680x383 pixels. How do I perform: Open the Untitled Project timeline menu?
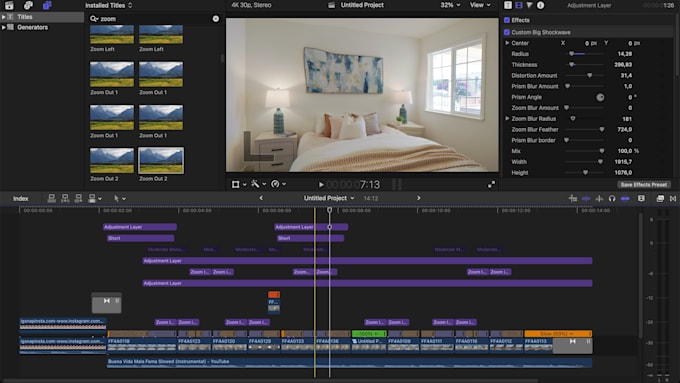pyautogui.click(x=329, y=198)
